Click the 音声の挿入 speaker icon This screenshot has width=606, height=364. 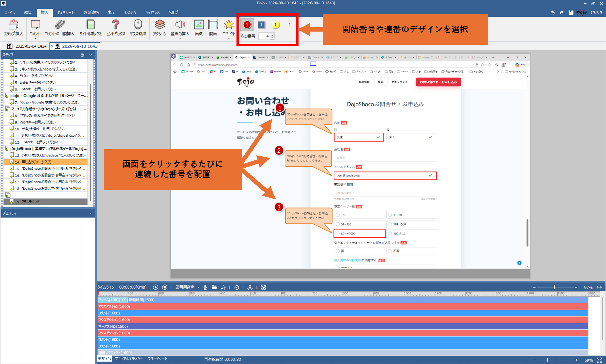point(180,25)
